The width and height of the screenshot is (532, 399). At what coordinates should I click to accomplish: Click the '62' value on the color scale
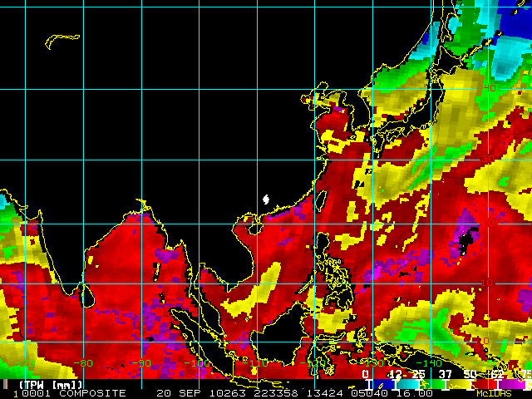click(x=497, y=374)
